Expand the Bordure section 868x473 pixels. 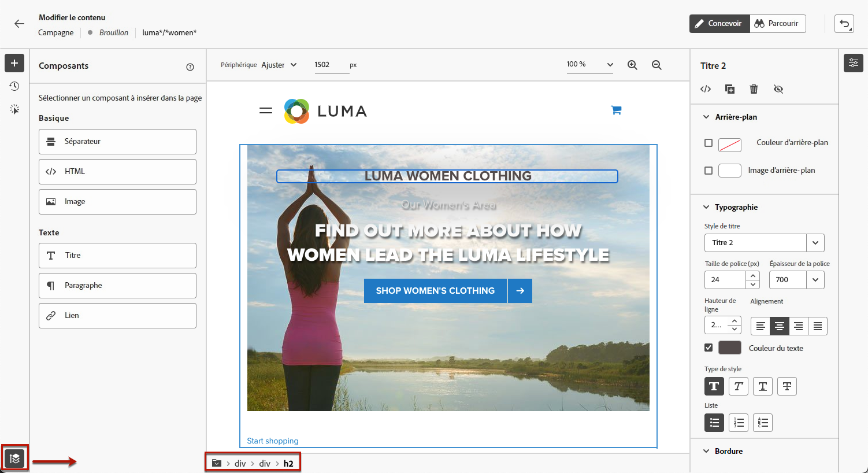(x=706, y=451)
